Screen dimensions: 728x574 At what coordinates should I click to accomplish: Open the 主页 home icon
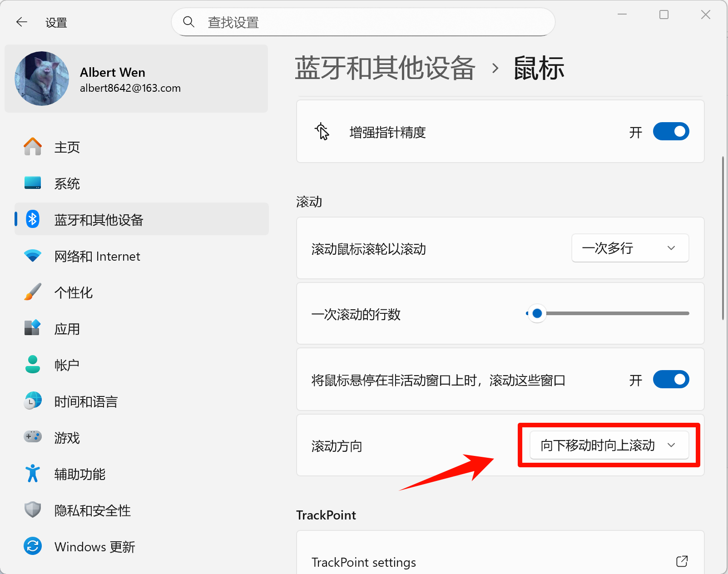point(33,147)
